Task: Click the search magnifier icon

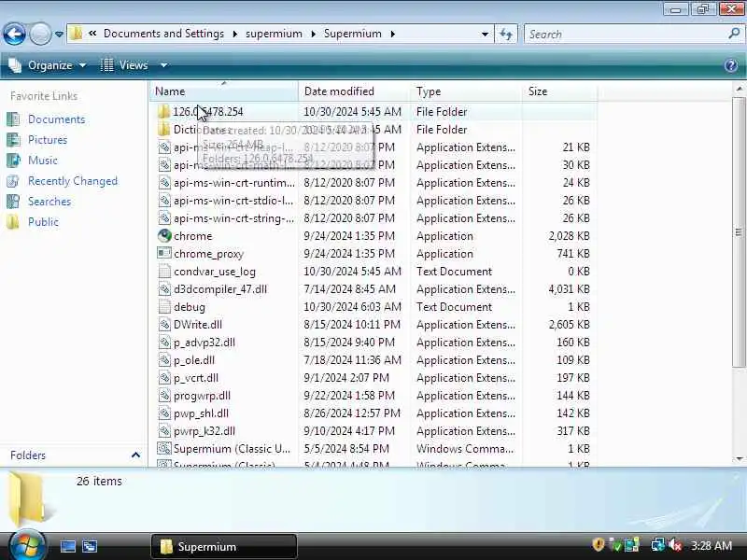Action: click(734, 34)
